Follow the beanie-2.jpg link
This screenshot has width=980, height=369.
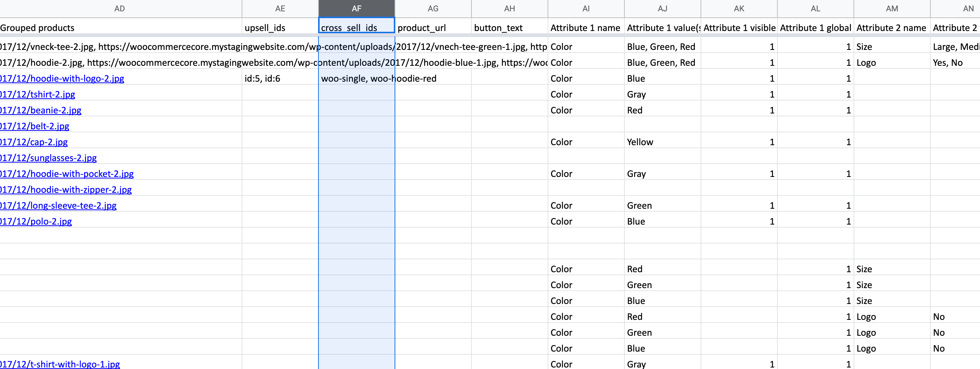(41, 110)
